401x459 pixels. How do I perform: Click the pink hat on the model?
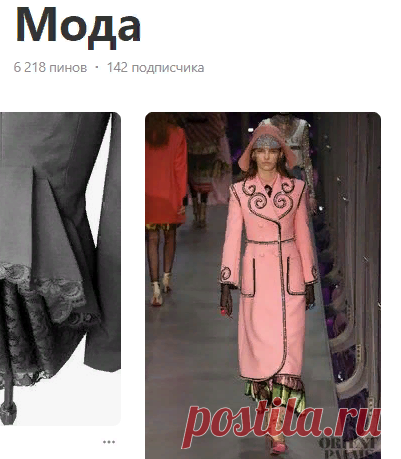tap(265, 146)
